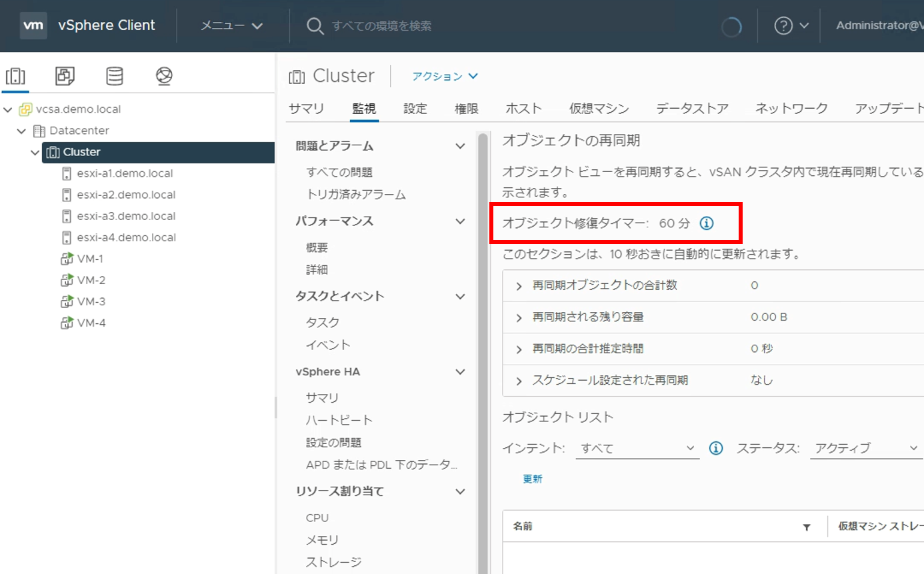Open すべての問題 in monitor menu

click(x=339, y=173)
